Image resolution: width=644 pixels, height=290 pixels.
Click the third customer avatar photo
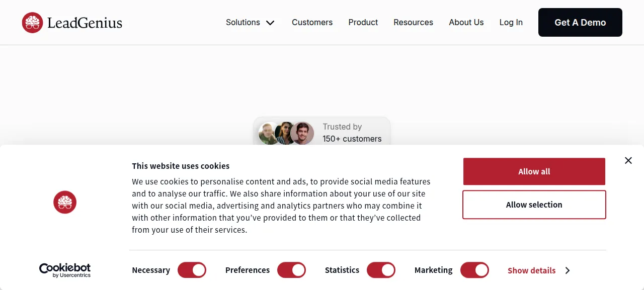[302, 134]
